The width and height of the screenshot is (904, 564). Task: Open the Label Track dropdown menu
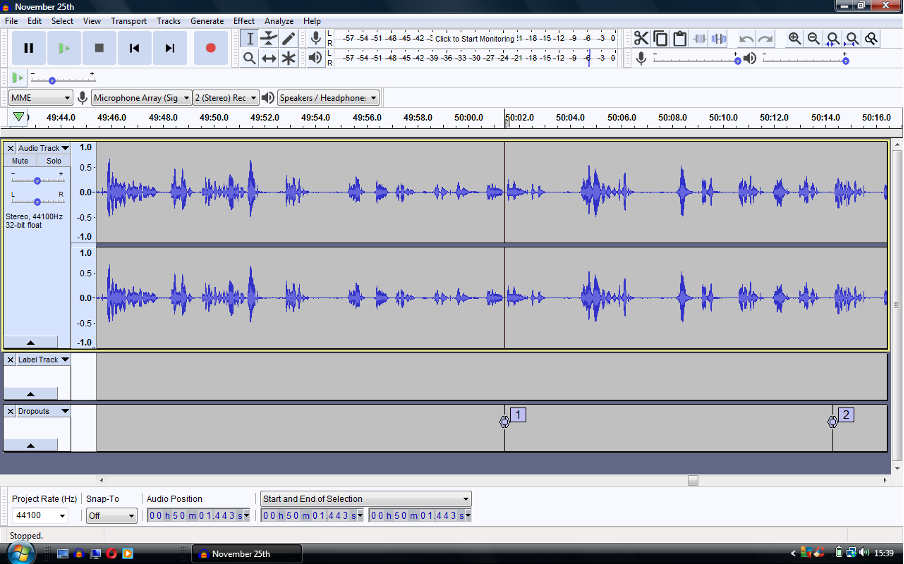coord(43,359)
